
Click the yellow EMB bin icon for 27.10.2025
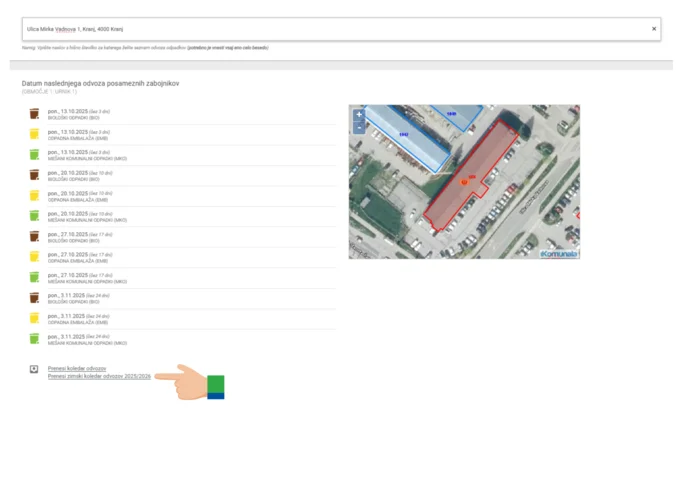34,256
